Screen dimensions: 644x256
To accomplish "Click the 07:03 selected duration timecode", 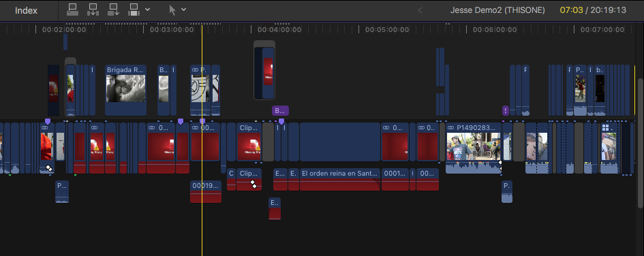I will [x=571, y=10].
